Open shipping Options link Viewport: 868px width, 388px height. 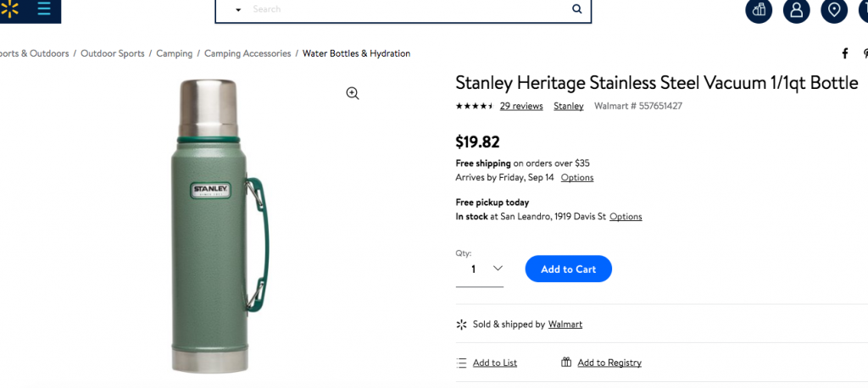coord(577,178)
